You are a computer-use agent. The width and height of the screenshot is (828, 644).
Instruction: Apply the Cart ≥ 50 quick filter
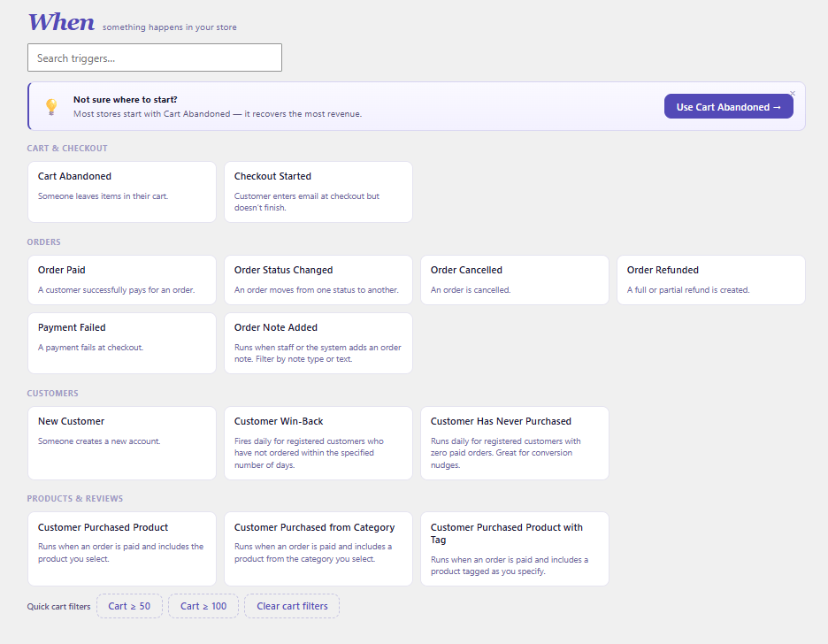(x=129, y=606)
